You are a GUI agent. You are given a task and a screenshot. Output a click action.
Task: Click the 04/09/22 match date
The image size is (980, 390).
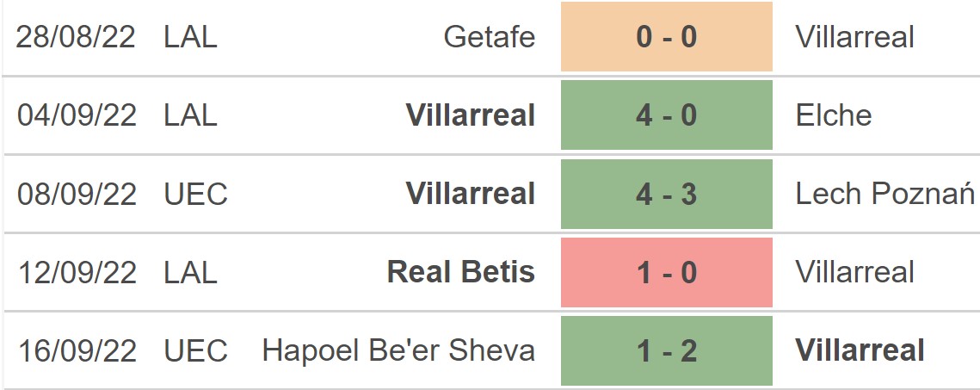point(77,115)
